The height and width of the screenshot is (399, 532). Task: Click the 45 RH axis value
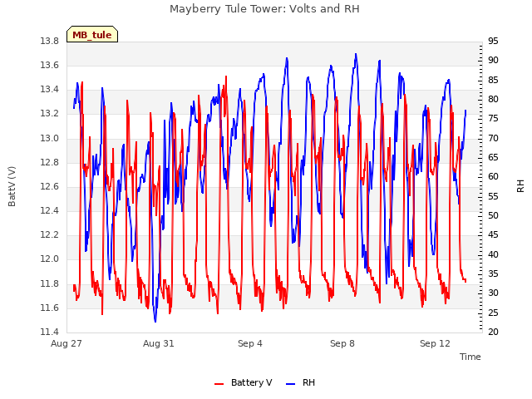[493, 234]
